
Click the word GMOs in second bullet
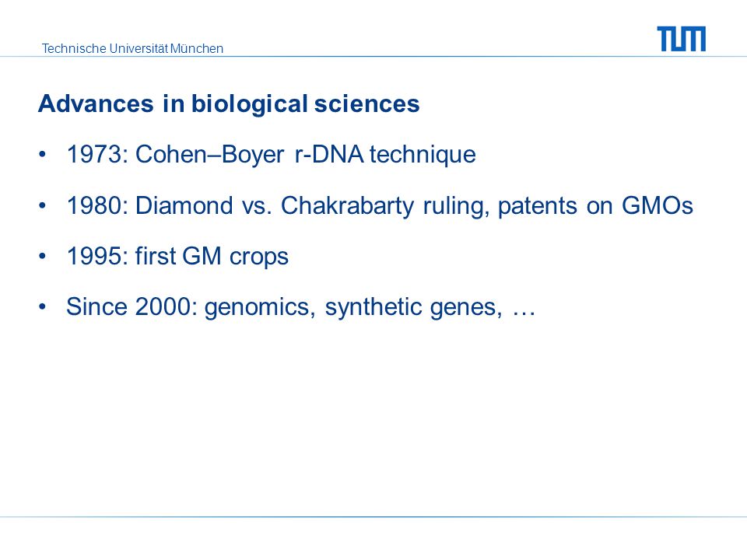(x=658, y=205)
